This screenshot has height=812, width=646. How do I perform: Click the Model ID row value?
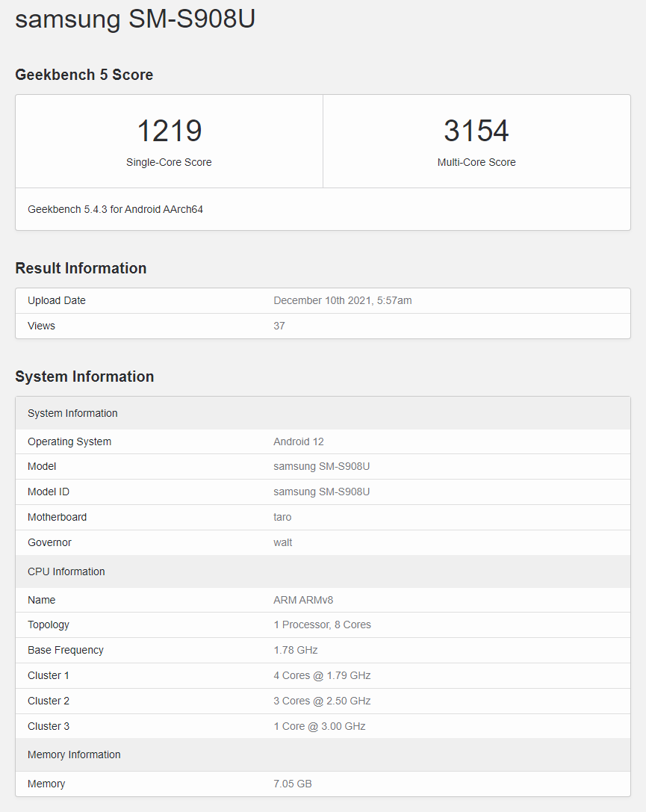(x=322, y=492)
